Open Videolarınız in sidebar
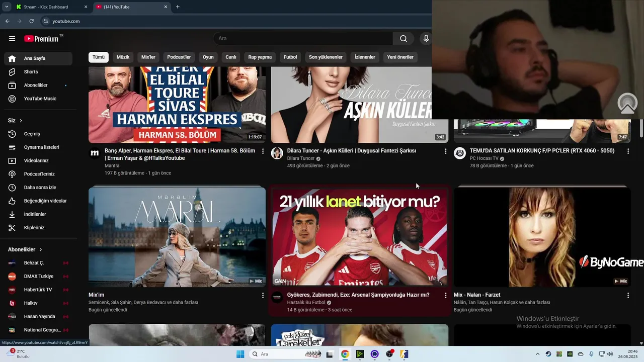This screenshot has width=644, height=362. [38, 161]
